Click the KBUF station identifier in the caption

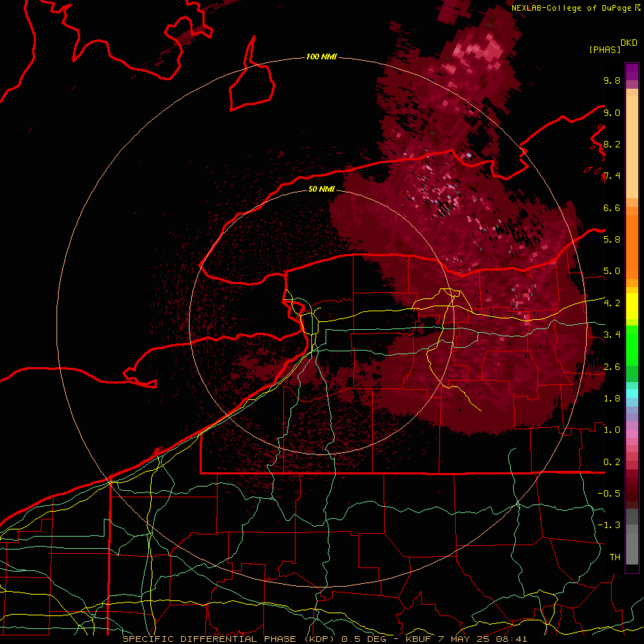[418, 639]
